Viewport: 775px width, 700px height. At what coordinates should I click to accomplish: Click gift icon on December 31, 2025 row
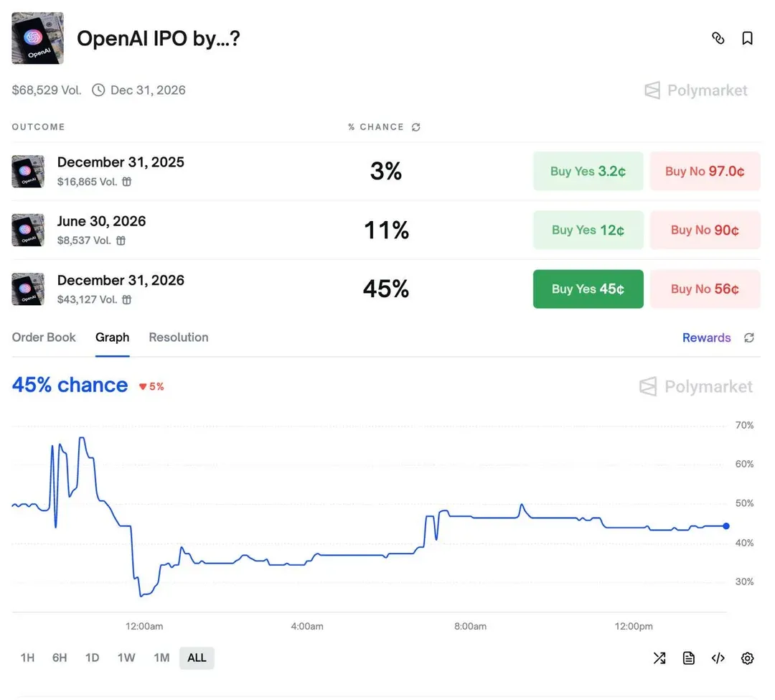[126, 182]
